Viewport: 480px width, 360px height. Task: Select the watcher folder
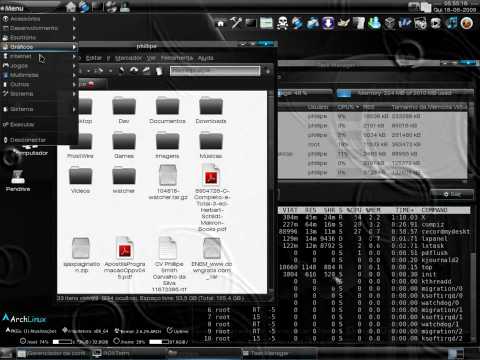(124, 180)
